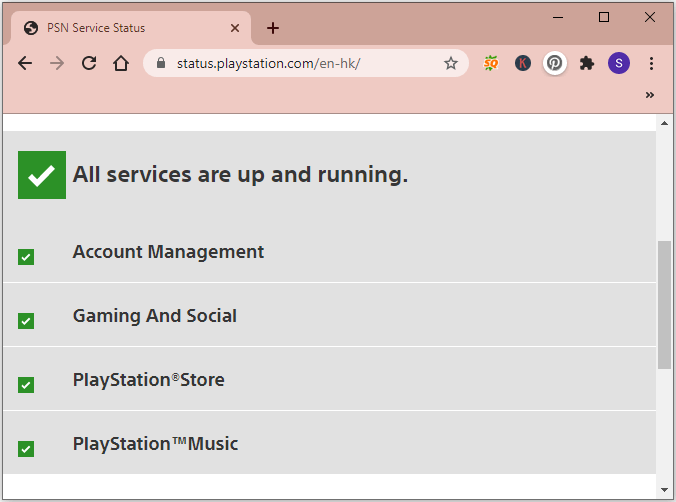The width and height of the screenshot is (676, 502).
Task: Open a new browser tab
Action: [x=272, y=28]
